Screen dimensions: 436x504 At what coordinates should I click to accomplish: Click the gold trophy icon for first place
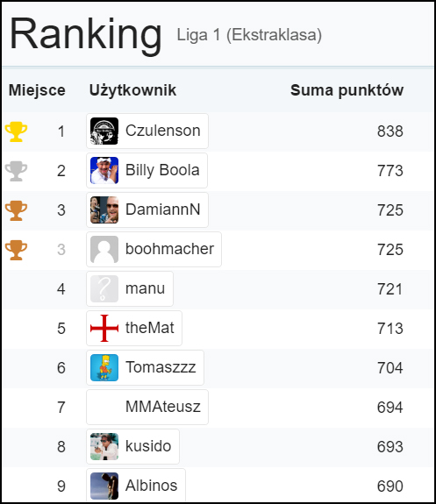click(x=16, y=131)
